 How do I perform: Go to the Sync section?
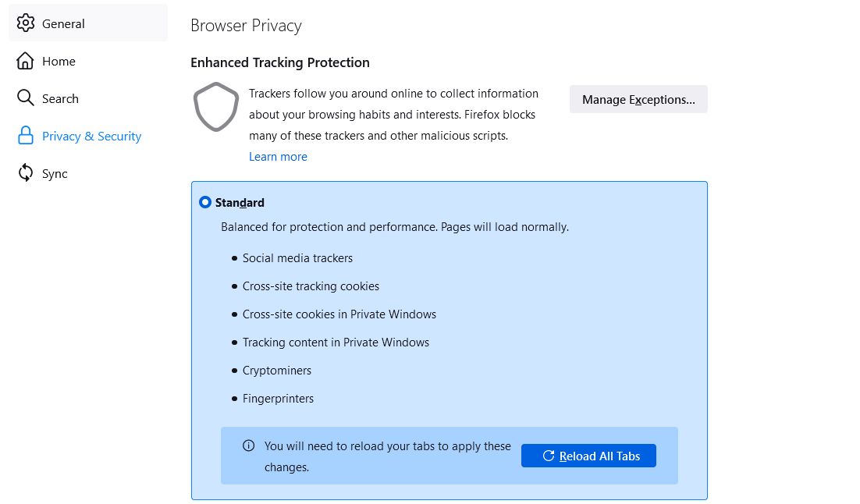point(54,173)
